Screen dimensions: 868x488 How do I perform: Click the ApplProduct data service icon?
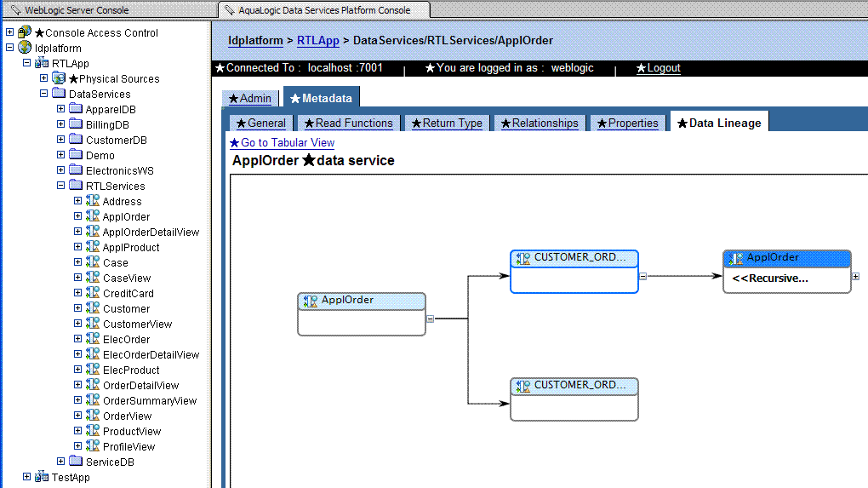93,246
